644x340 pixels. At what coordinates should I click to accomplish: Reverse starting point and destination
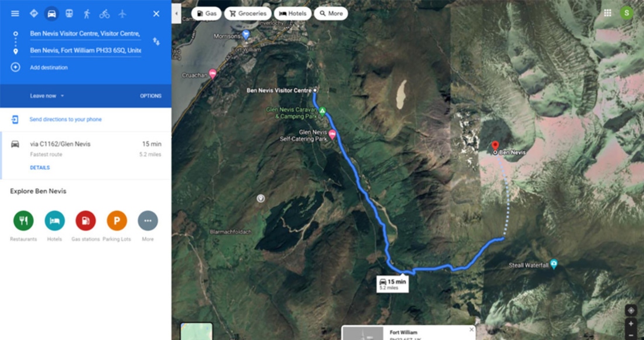pyautogui.click(x=156, y=41)
